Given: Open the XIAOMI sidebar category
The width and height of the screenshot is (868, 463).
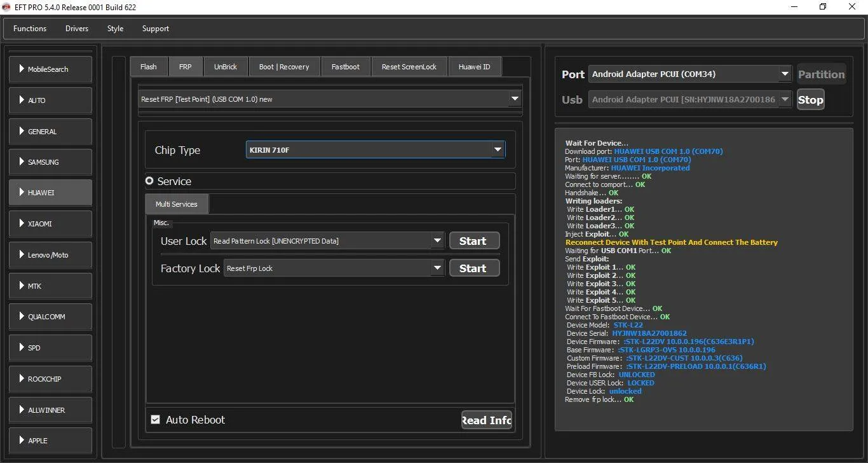Looking at the screenshot, I should 50,224.
